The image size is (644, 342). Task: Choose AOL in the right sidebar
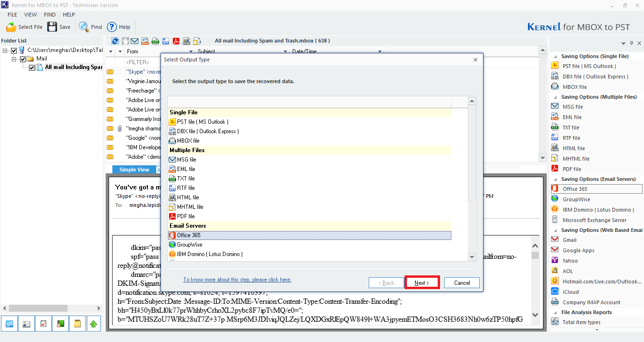(568, 271)
